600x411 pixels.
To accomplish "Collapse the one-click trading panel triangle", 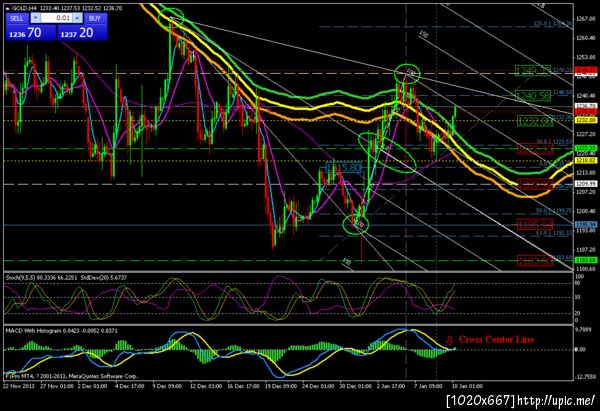I will (x=8, y=8).
